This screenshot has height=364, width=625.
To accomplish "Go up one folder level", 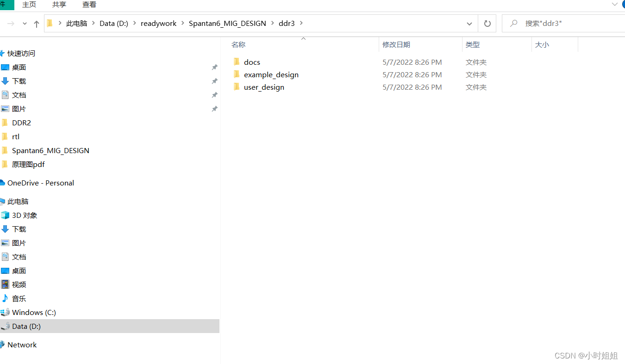I will pyautogui.click(x=37, y=24).
